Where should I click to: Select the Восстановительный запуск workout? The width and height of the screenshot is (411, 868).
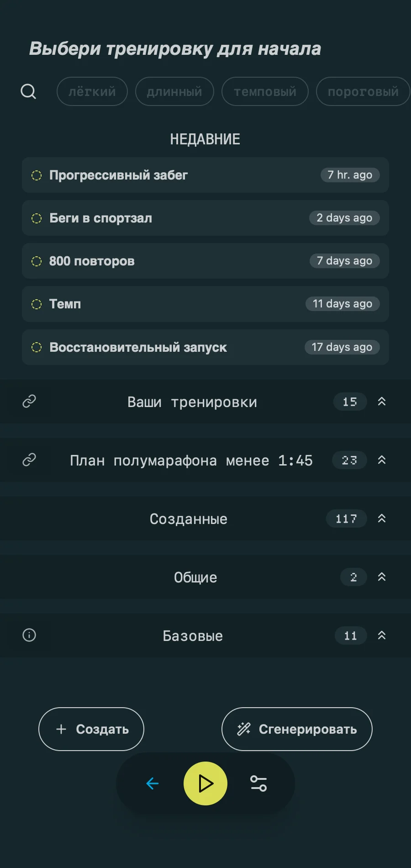click(183, 347)
